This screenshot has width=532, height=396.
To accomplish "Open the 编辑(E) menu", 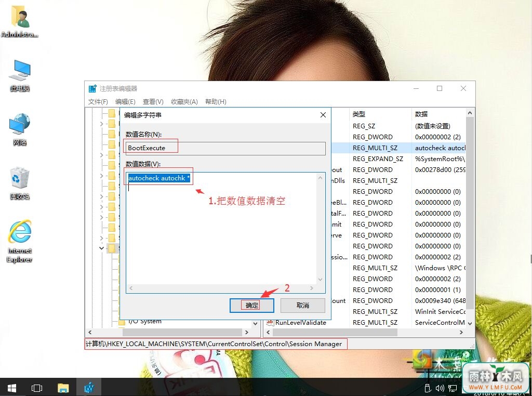I will point(125,102).
